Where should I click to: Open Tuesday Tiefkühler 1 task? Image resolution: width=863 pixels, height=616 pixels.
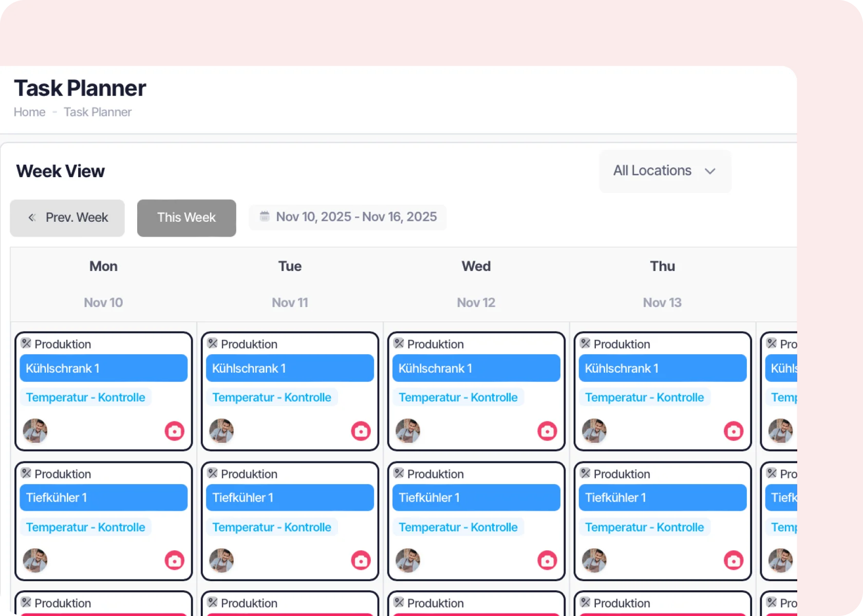[290, 497]
